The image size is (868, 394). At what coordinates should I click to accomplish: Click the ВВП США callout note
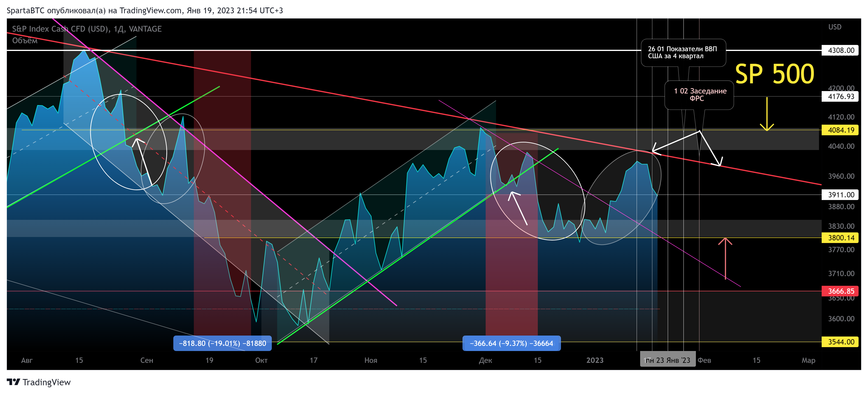pyautogui.click(x=683, y=53)
